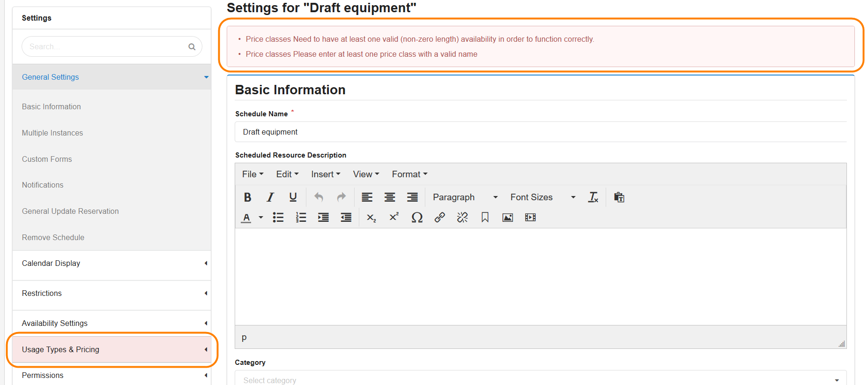Click the clear formatting icon

coord(593,197)
